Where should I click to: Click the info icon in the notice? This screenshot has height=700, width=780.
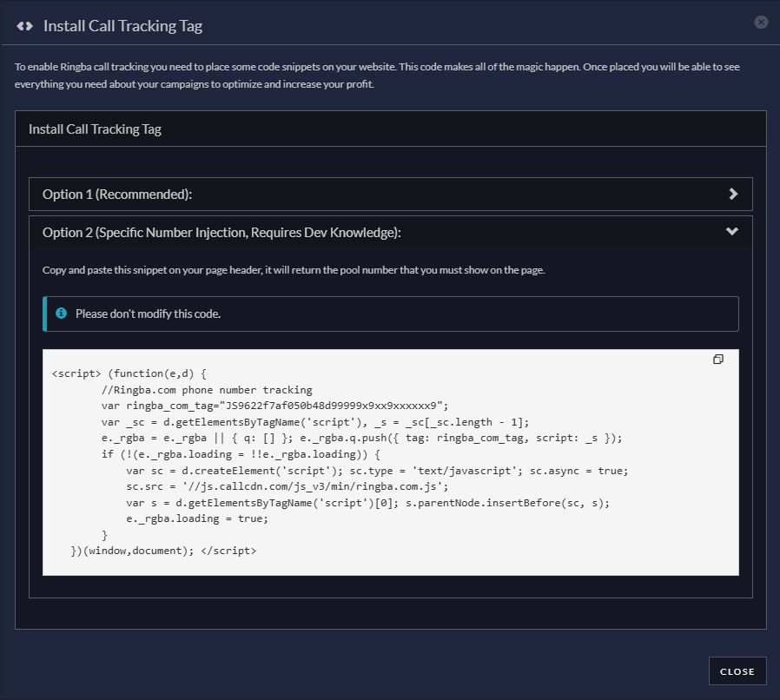coord(61,313)
